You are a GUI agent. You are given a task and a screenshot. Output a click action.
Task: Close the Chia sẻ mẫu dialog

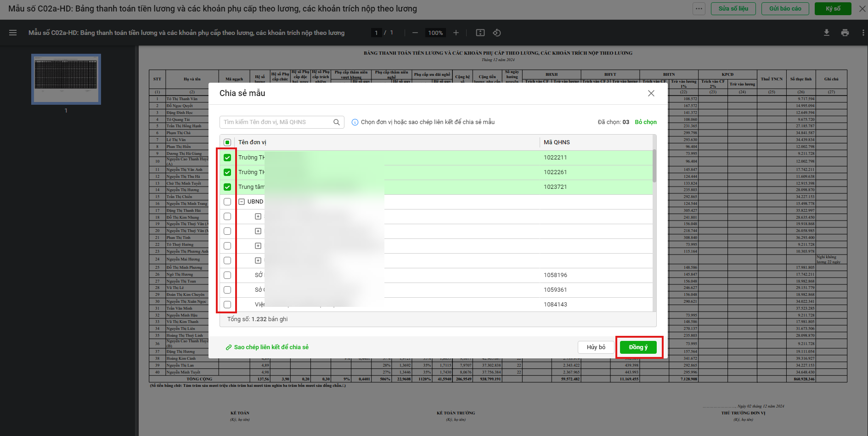tap(651, 93)
